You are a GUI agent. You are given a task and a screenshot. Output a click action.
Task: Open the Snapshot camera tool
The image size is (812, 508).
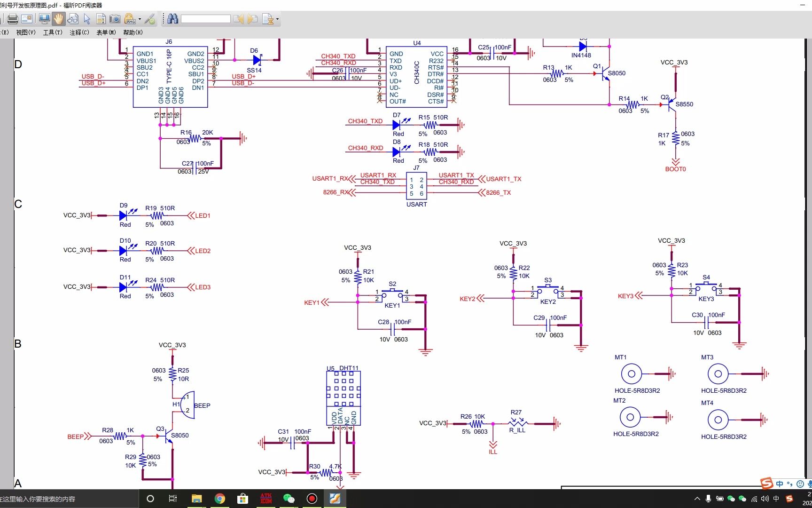(115, 19)
